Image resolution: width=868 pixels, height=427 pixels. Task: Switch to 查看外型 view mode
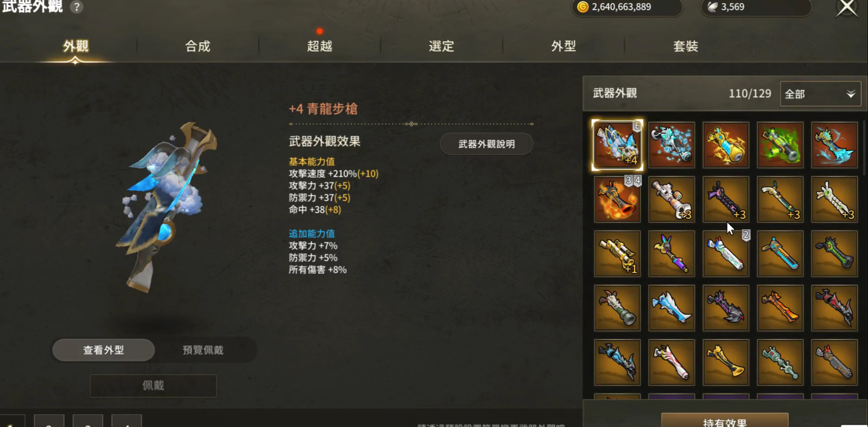[103, 350]
